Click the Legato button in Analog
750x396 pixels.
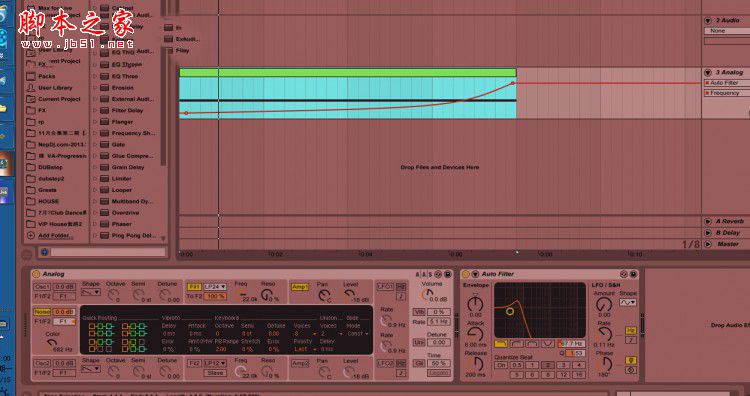[439, 373]
